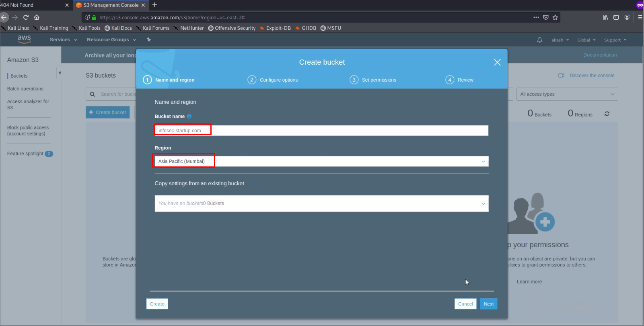Expand the Support menu
The image size is (644, 326).
coord(615,40)
